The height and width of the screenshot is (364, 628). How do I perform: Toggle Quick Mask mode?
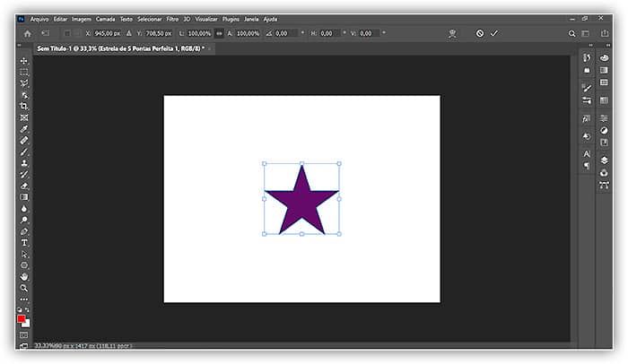(24, 334)
